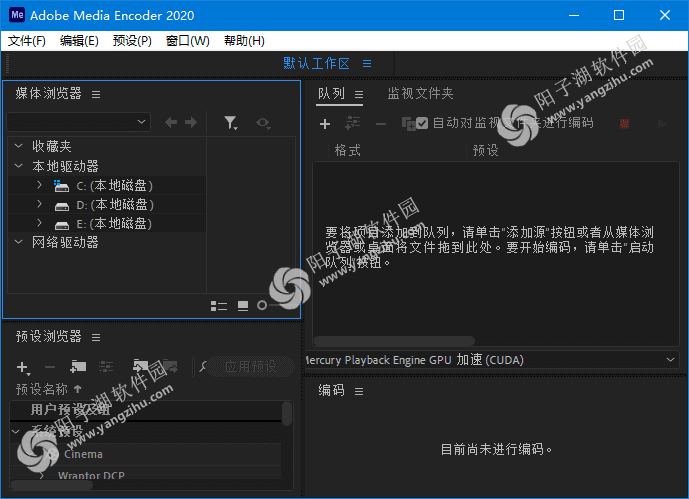689x499 pixels.
Task: Open the 队列 panel menu icon
Action: tap(359, 94)
